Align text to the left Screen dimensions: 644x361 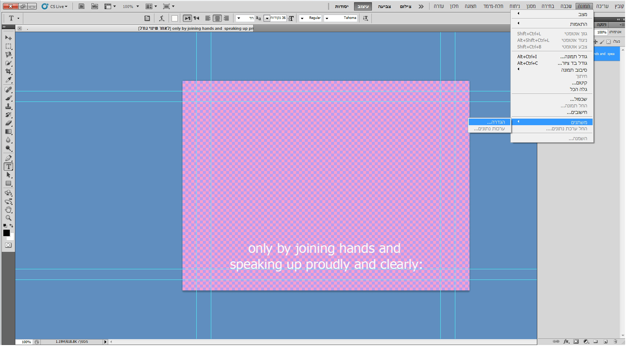[208, 18]
